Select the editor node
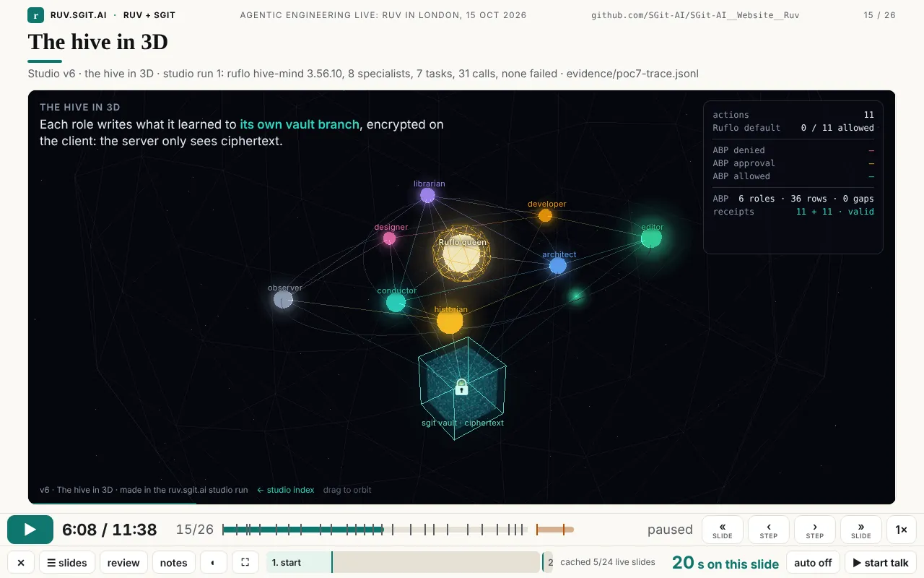Screen dimensions: 924x578 click(x=651, y=238)
